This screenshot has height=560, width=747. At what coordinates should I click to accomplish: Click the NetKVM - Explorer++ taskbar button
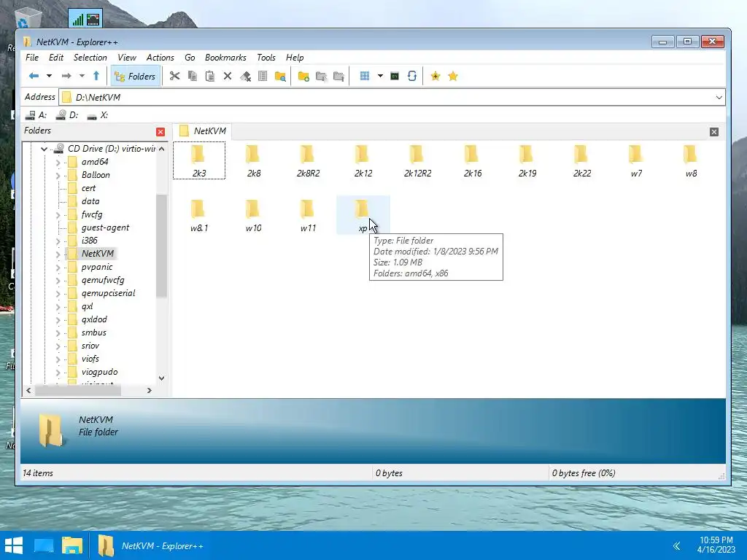pos(152,545)
